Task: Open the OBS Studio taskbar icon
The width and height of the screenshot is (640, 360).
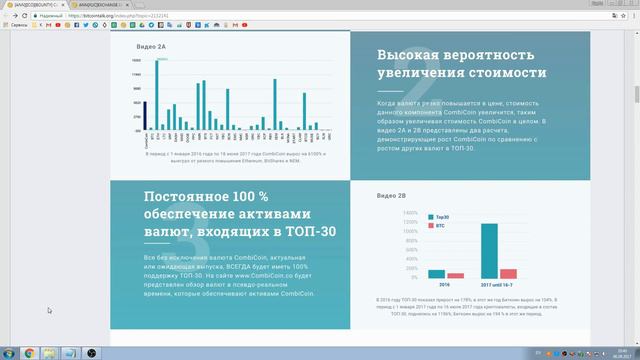Action: (x=91, y=353)
